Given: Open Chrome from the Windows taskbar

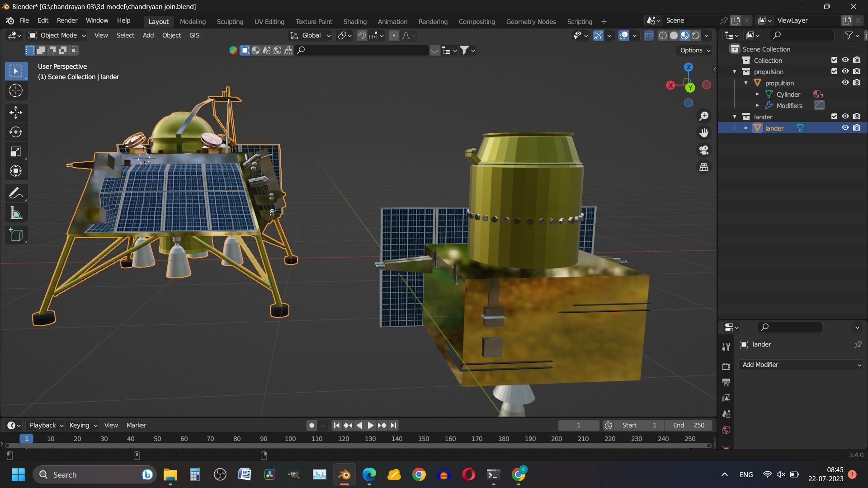Looking at the screenshot, I should pos(419,474).
